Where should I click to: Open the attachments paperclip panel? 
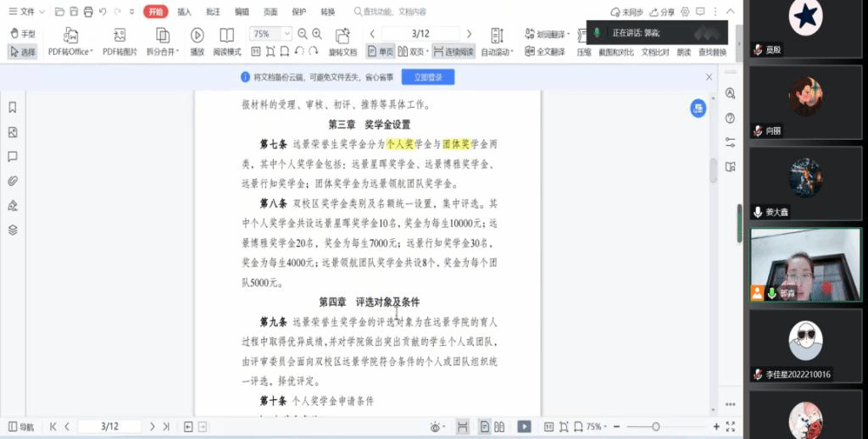(13, 181)
